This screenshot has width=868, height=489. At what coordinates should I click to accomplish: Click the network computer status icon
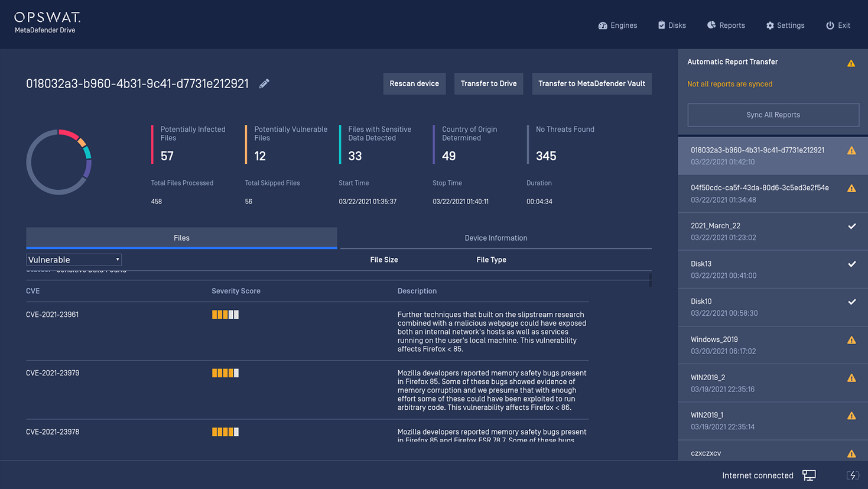pos(809,475)
